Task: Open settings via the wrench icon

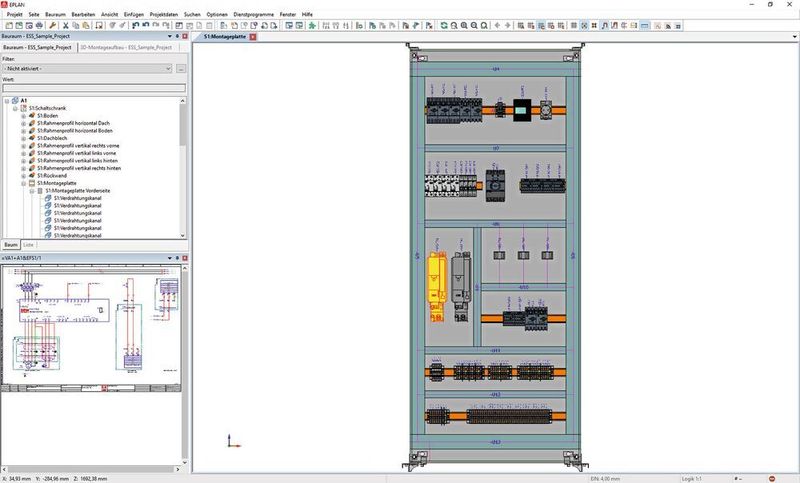Action: 52,26
